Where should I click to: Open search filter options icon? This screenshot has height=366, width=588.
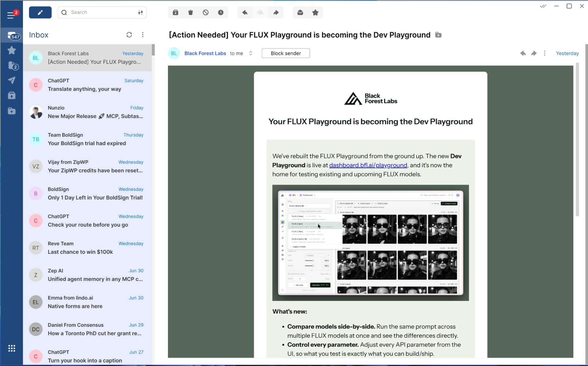(x=140, y=12)
